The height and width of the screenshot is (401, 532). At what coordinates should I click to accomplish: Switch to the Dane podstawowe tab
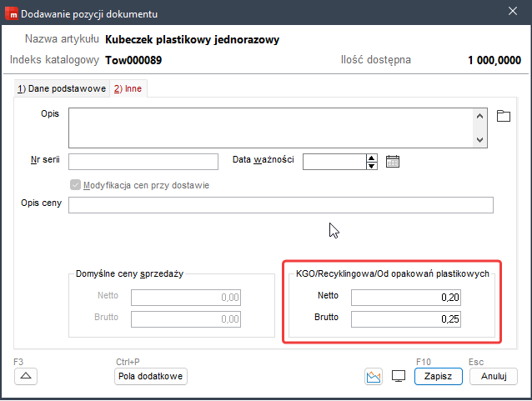pyautogui.click(x=62, y=88)
